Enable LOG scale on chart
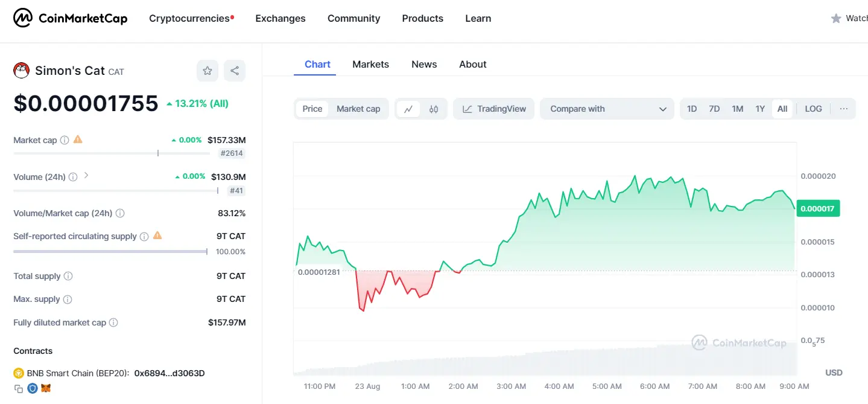This screenshot has height=404, width=868. point(813,109)
